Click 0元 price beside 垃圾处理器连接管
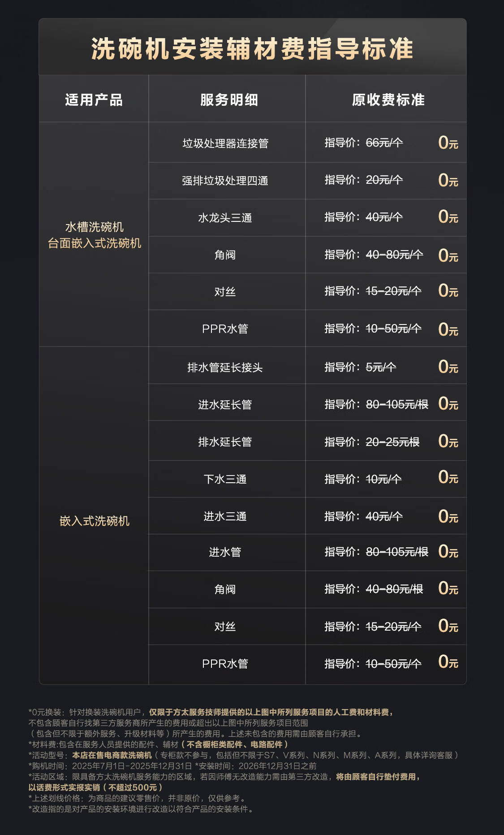Screen dimensions: 504x835 pos(448,143)
